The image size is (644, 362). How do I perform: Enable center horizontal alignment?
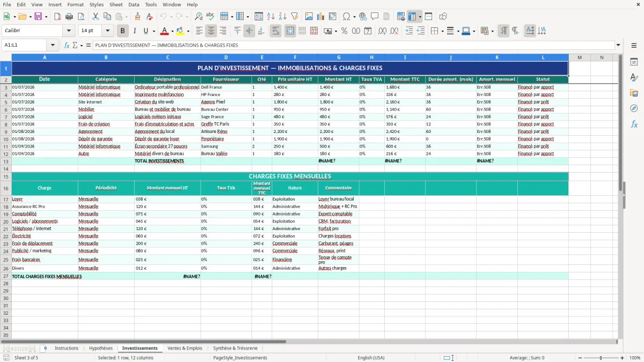tap(211, 31)
